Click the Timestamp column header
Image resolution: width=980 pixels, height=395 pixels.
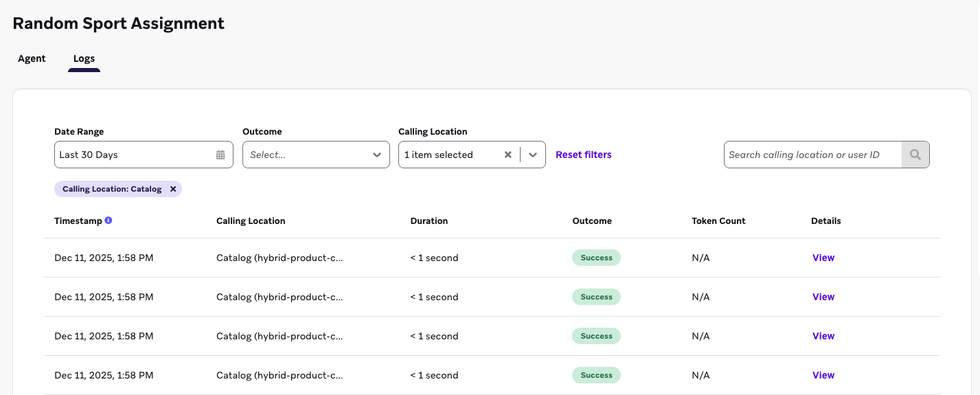[78, 221]
